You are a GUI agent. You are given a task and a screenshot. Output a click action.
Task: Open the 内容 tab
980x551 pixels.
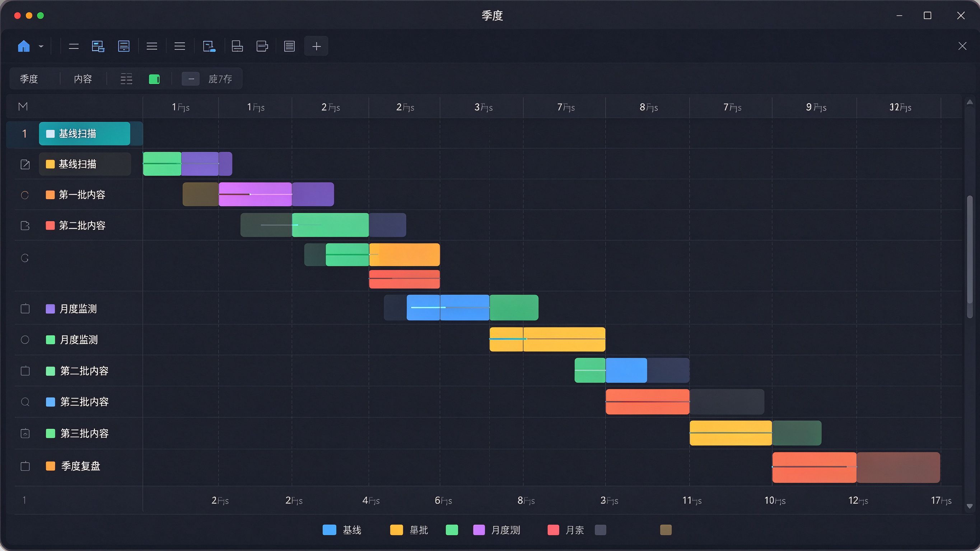point(83,79)
